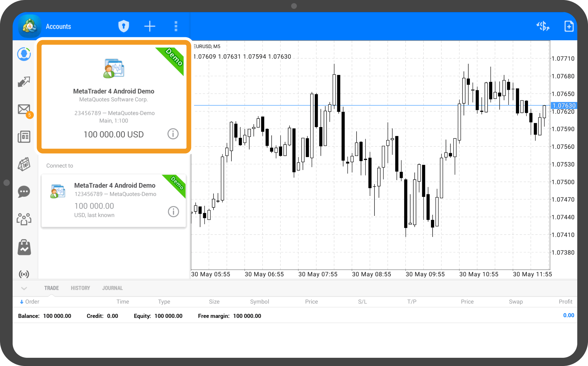Show info for active account 23456789
This screenshot has width=588, height=366.
[x=173, y=134]
